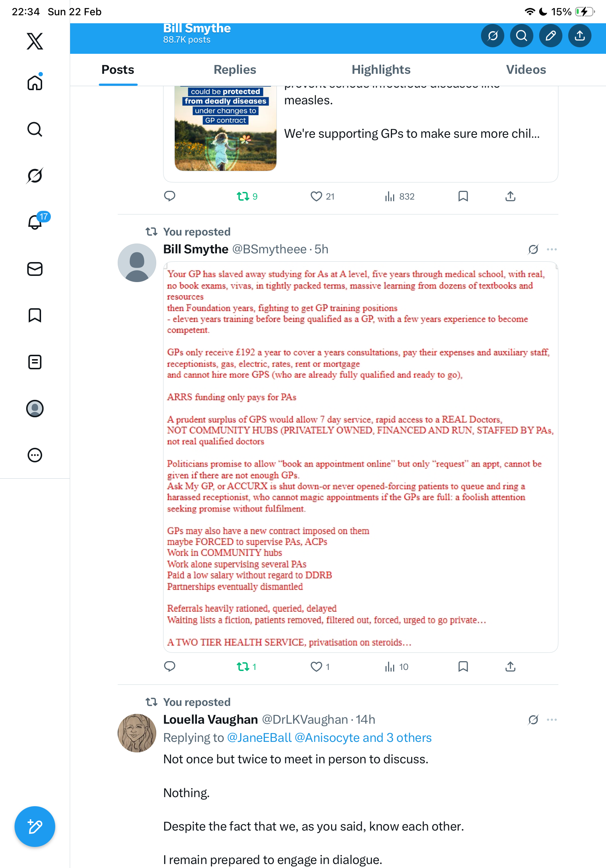This screenshot has width=606, height=868.
Task: Undo repost on Bill Smythe's post
Action: click(246, 667)
